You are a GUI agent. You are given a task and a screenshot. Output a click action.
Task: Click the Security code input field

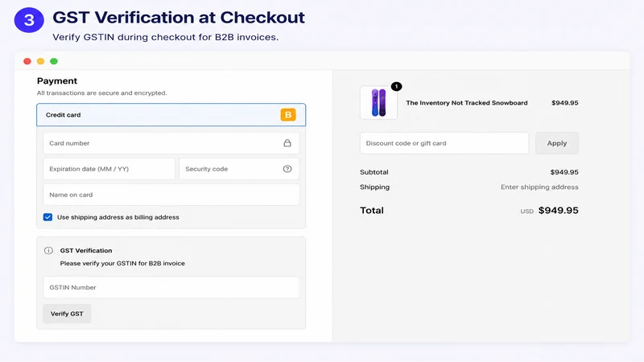coord(239,169)
